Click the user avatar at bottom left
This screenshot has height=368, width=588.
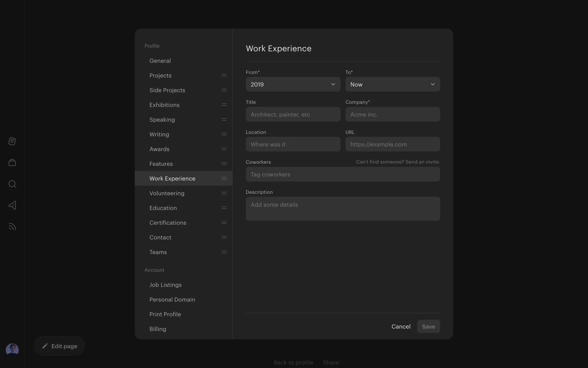pos(12,350)
